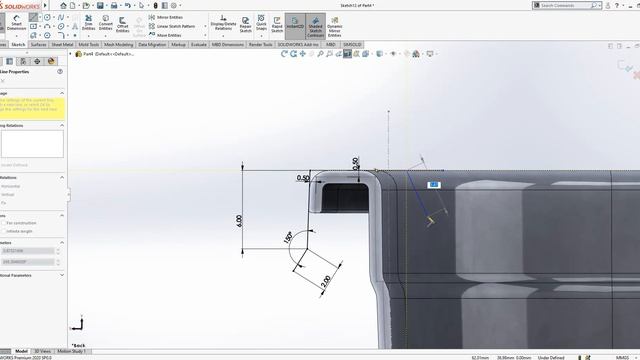Expand the Part4 feature tree node
Viewport: 640px width, 360px height.
(x=70, y=54)
